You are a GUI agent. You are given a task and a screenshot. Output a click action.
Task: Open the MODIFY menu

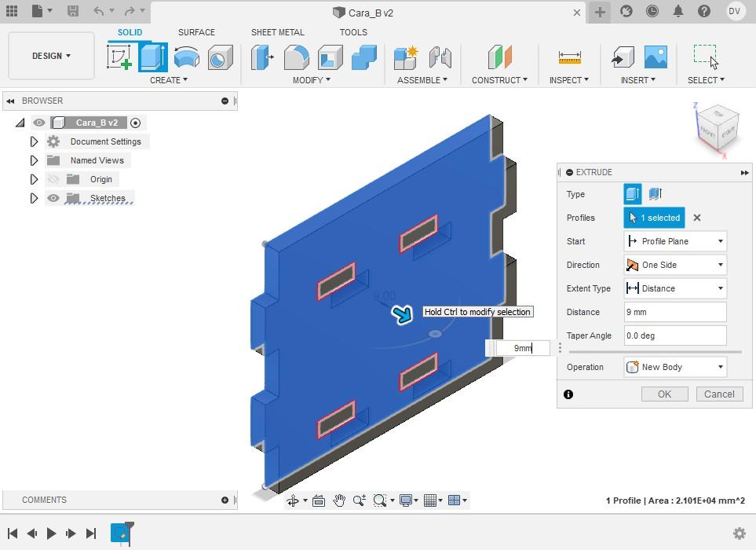click(312, 80)
